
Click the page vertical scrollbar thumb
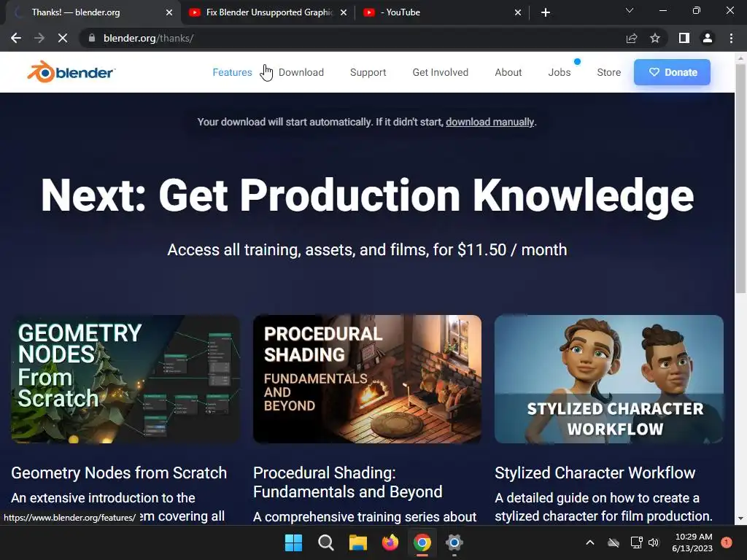coord(741,179)
